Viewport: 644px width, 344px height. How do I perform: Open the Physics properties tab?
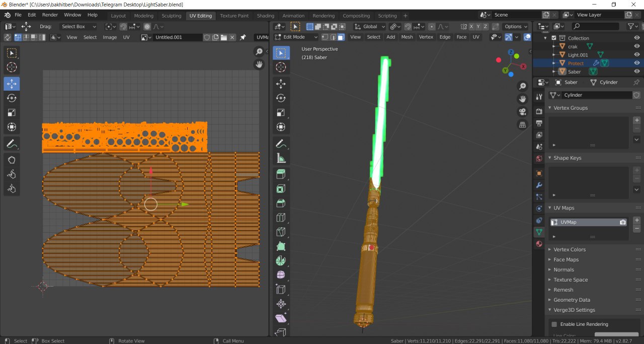click(539, 208)
